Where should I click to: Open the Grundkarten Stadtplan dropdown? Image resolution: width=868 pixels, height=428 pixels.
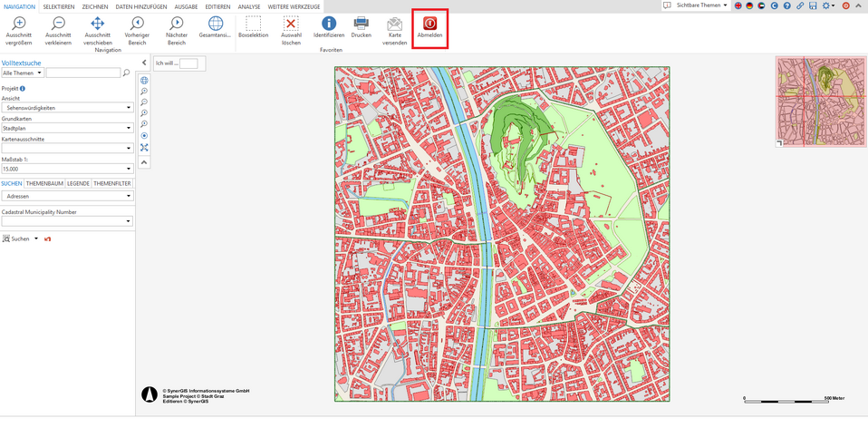67,128
